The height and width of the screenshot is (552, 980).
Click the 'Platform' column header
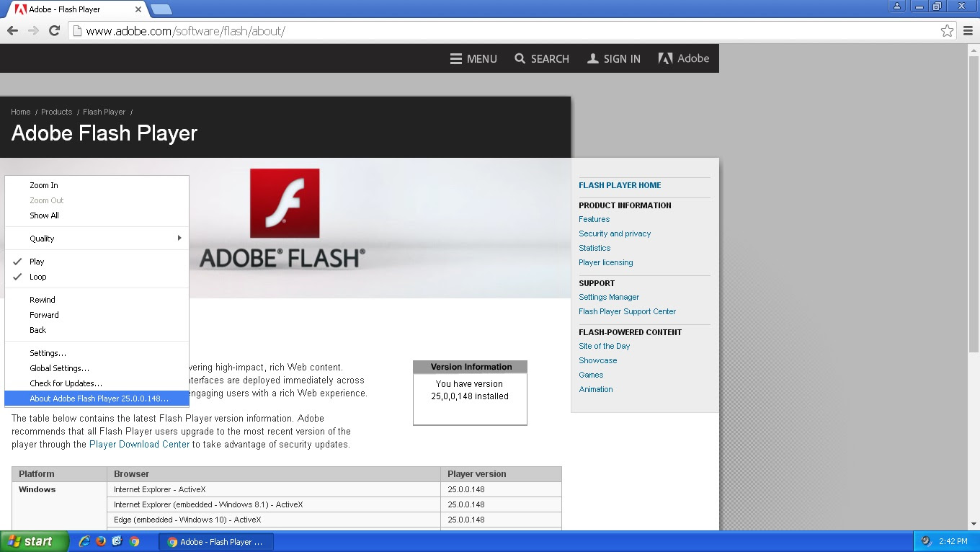click(x=60, y=474)
